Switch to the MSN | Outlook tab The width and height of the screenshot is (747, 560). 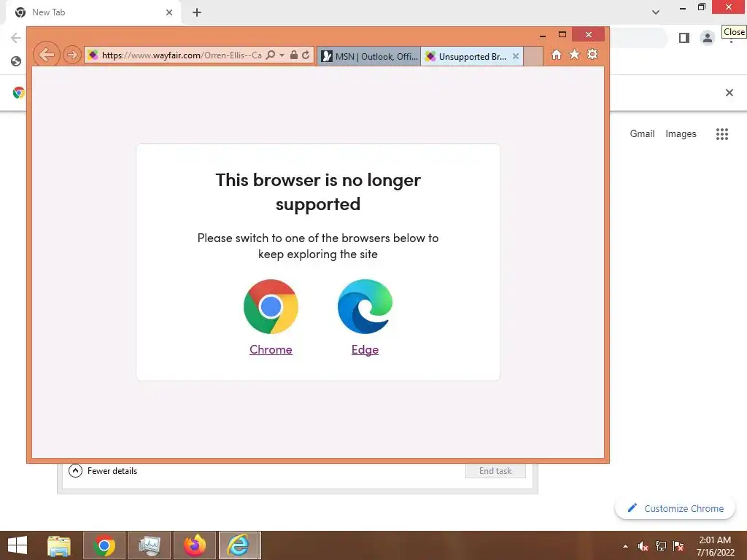pyautogui.click(x=369, y=56)
